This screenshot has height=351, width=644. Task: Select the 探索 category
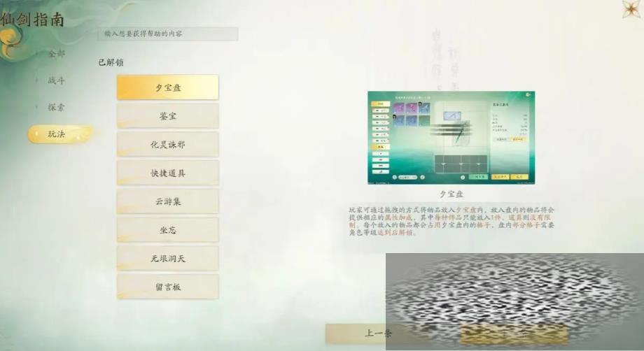(x=56, y=108)
